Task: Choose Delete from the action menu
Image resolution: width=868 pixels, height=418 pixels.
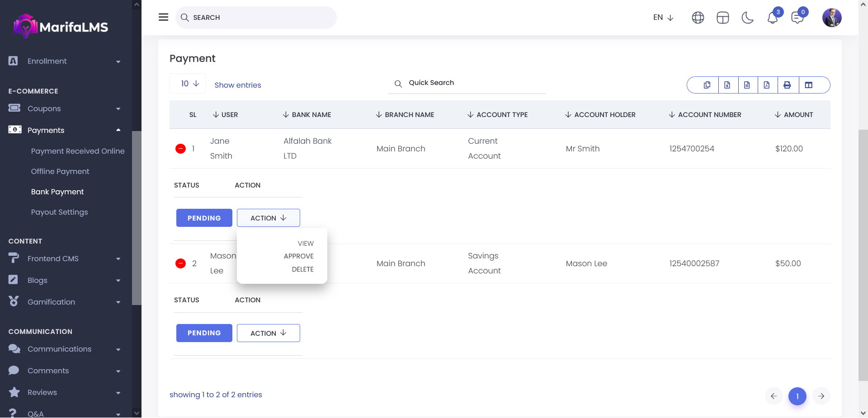Action: pyautogui.click(x=302, y=269)
